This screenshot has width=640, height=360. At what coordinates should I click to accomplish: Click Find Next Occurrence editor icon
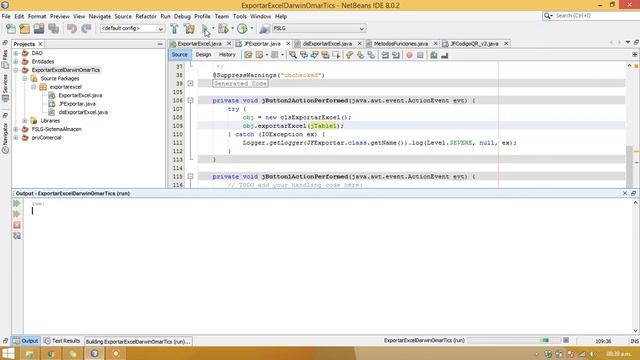pyautogui.click(x=314, y=55)
